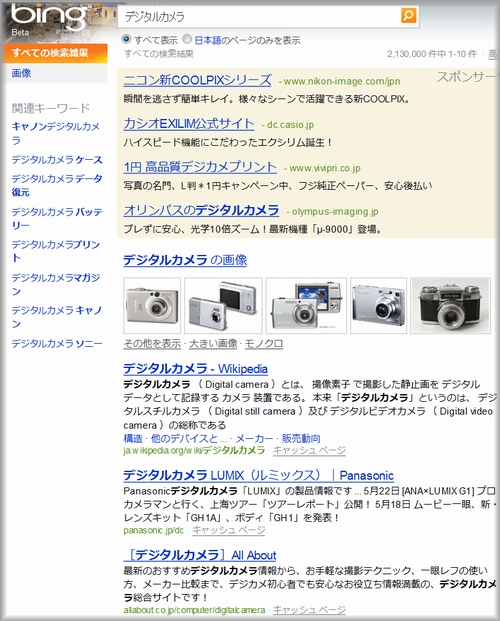Open related keyword デジタルカメラ キヤノン
This screenshot has width=500, height=621.
click(57, 317)
